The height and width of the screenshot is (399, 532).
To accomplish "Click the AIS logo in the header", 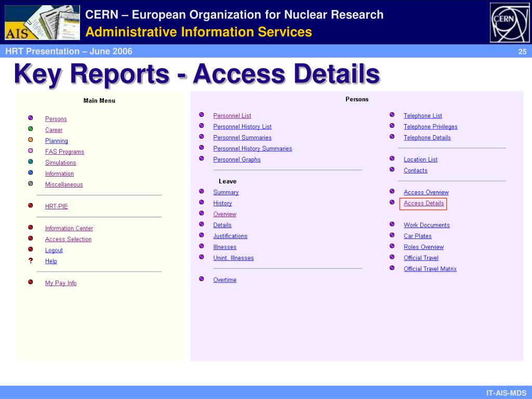I will point(43,22).
